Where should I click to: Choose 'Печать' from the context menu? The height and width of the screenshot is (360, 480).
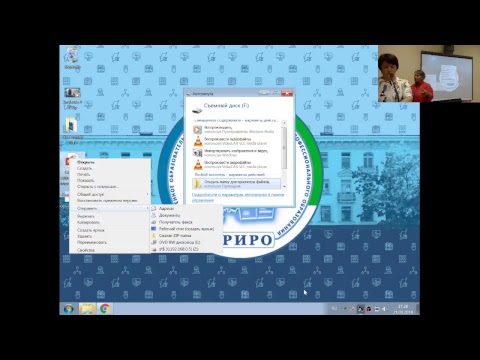point(110,174)
